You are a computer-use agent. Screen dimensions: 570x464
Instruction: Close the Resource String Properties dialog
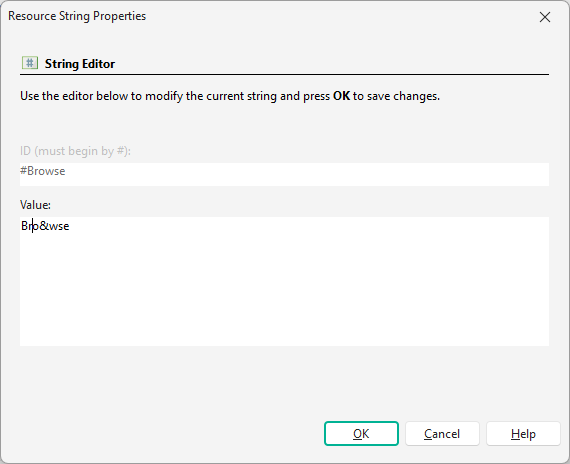tap(545, 17)
